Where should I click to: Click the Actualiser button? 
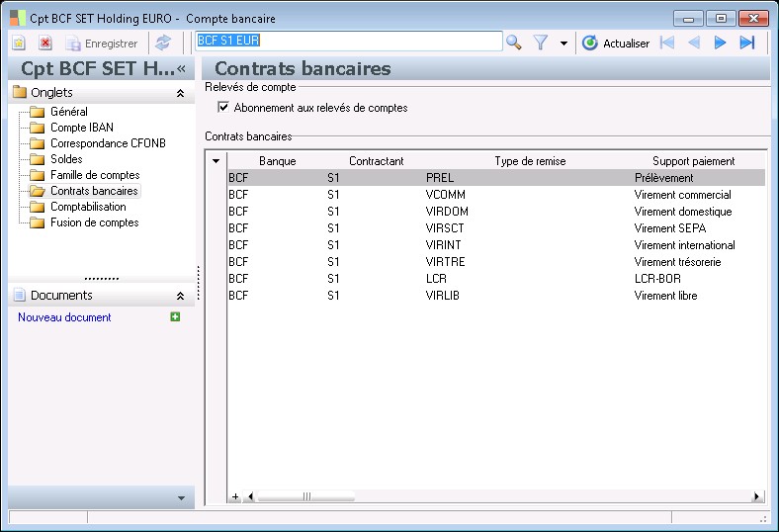pyautogui.click(x=616, y=44)
